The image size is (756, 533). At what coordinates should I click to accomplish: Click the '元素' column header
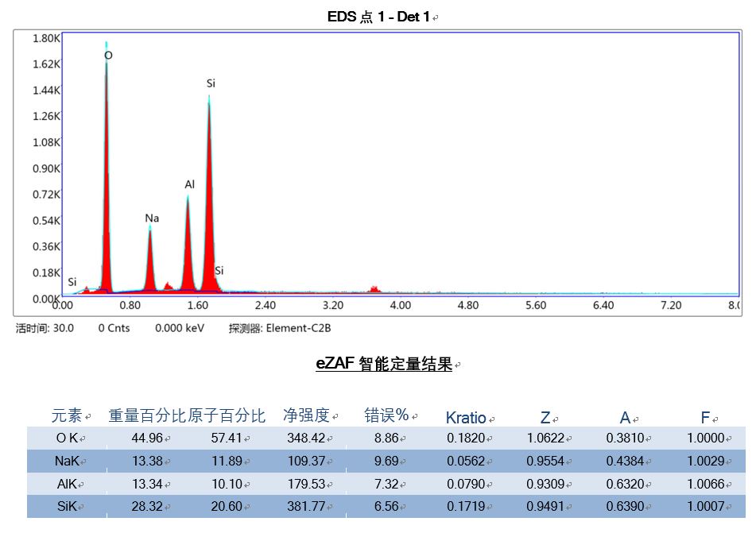click(67, 415)
